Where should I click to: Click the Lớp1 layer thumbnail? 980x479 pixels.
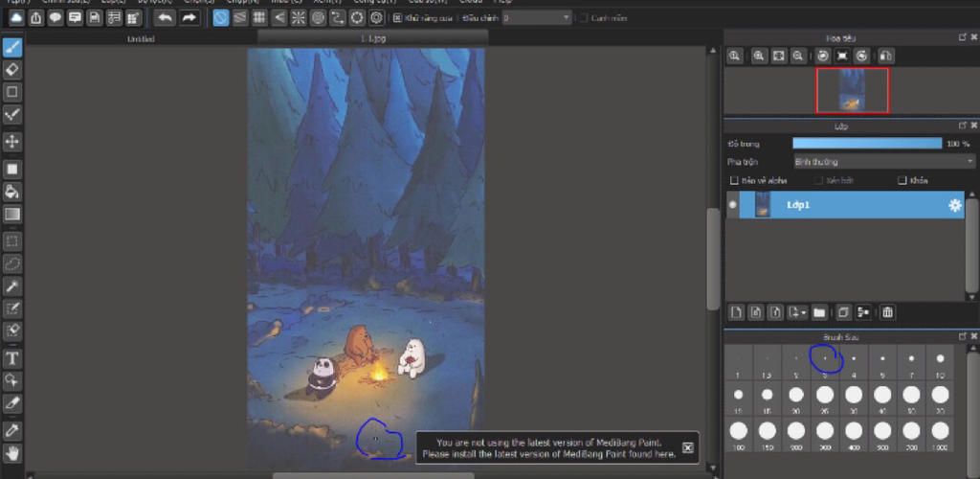[763, 205]
